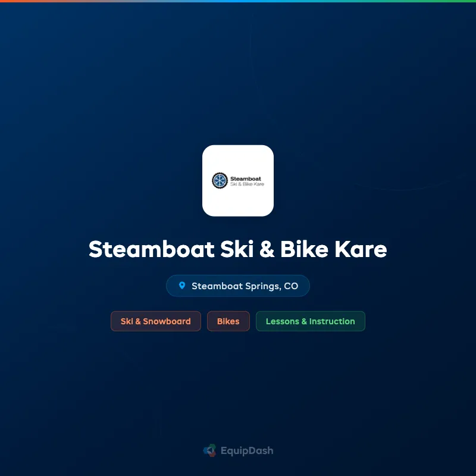
Task: Click the gradient bar at the top
Action: tap(238, 2)
